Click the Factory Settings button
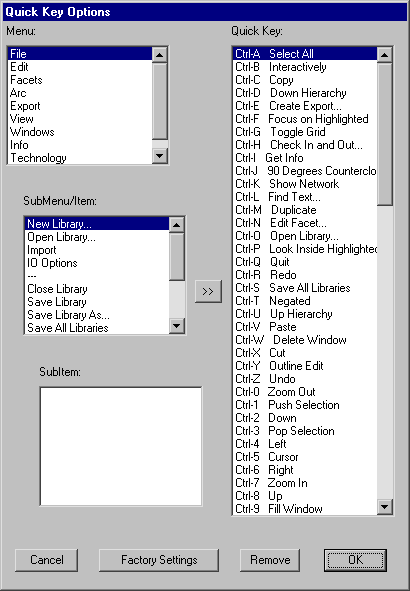This screenshot has width=410, height=591. 159,560
